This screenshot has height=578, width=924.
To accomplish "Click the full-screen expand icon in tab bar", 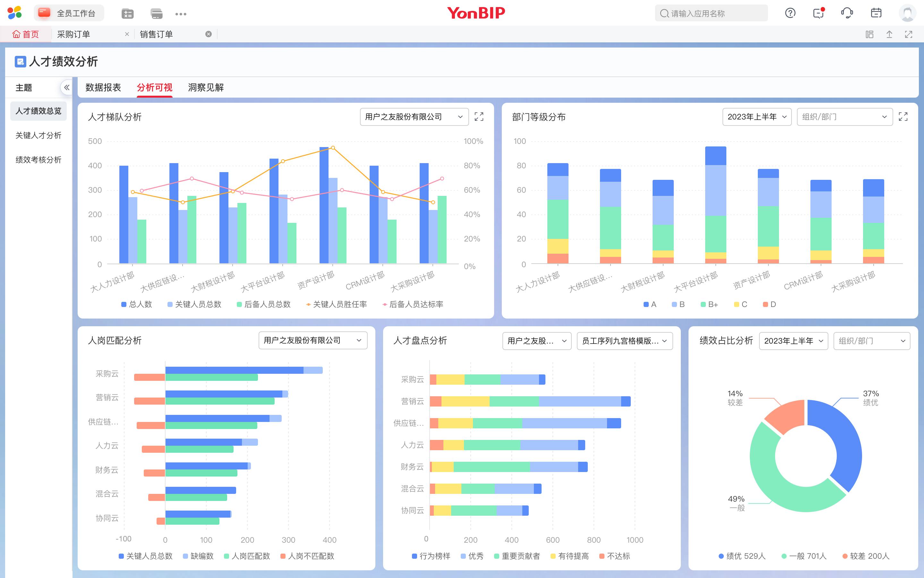I will [x=909, y=34].
